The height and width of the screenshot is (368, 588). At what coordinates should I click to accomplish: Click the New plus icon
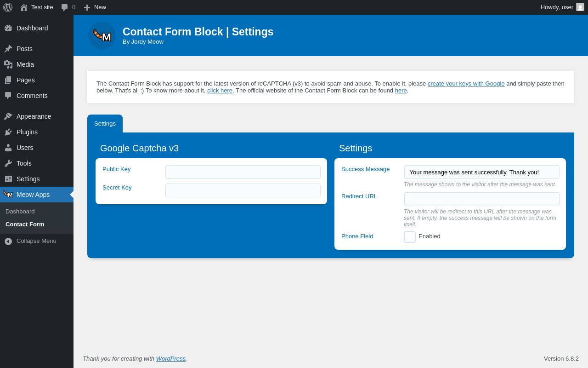click(x=87, y=7)
